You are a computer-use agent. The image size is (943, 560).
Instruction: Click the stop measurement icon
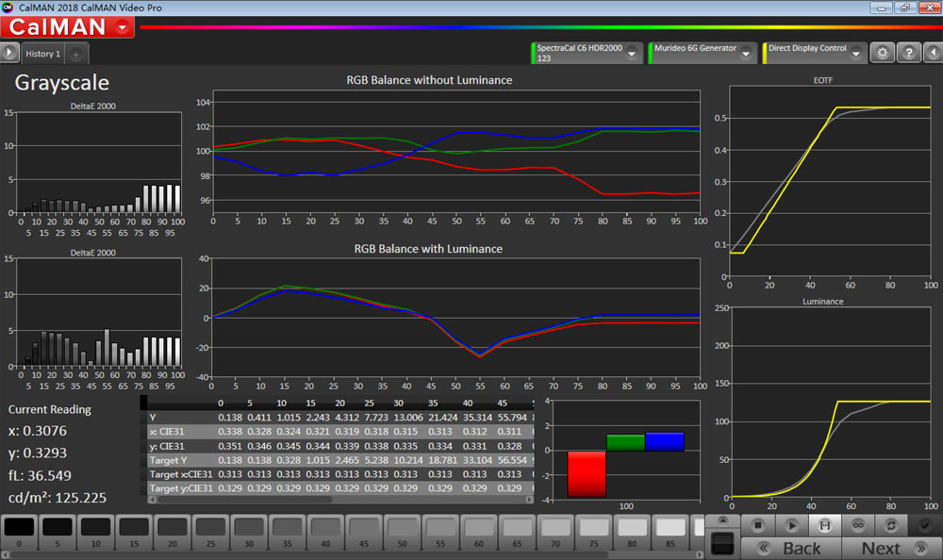coord(756,525)
